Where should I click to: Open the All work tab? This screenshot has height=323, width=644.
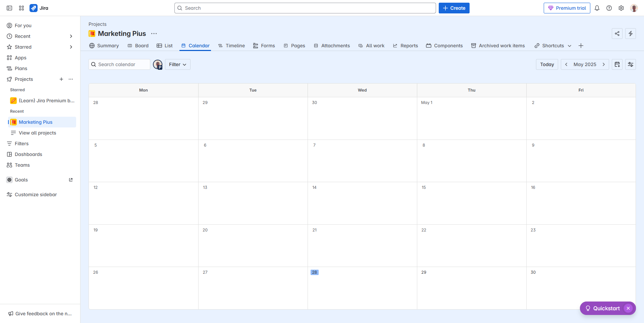(x=371, y=46)
